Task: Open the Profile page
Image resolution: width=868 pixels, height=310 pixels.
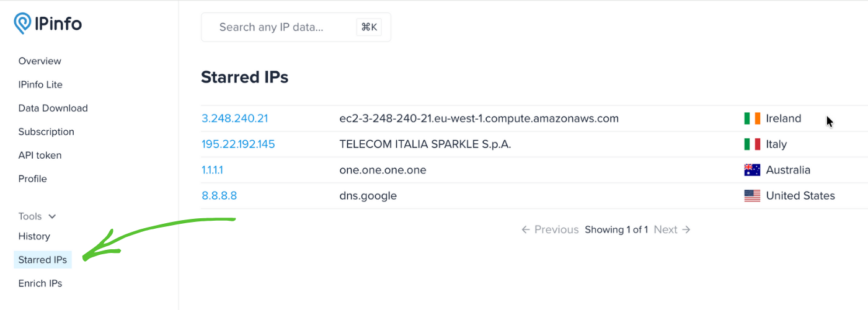Action: coord(32,179)
